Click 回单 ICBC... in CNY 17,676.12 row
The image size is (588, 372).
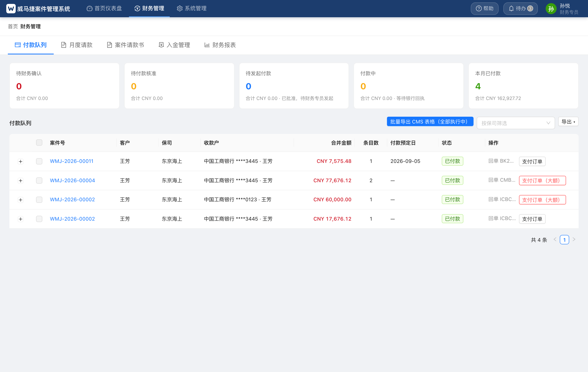(502, 219)
